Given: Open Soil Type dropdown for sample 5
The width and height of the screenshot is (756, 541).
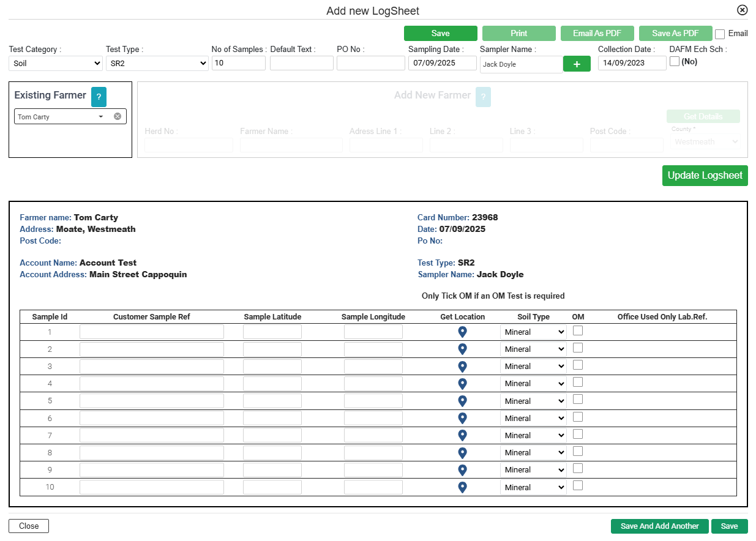Looking at the screenshot, I should pyautogui.click(x=533, y=401).
